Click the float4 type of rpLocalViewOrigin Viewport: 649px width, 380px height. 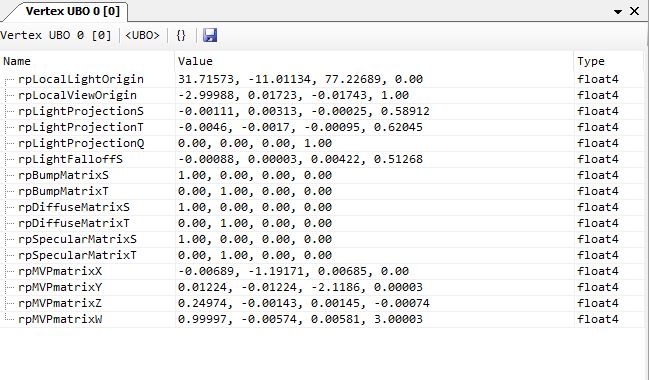tap(598, 95)
